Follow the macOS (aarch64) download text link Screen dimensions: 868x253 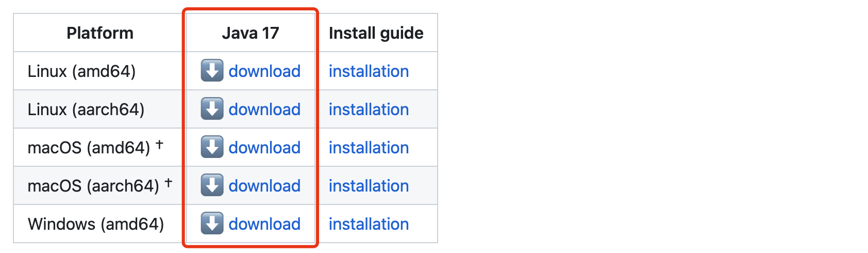tap(264, 186)
